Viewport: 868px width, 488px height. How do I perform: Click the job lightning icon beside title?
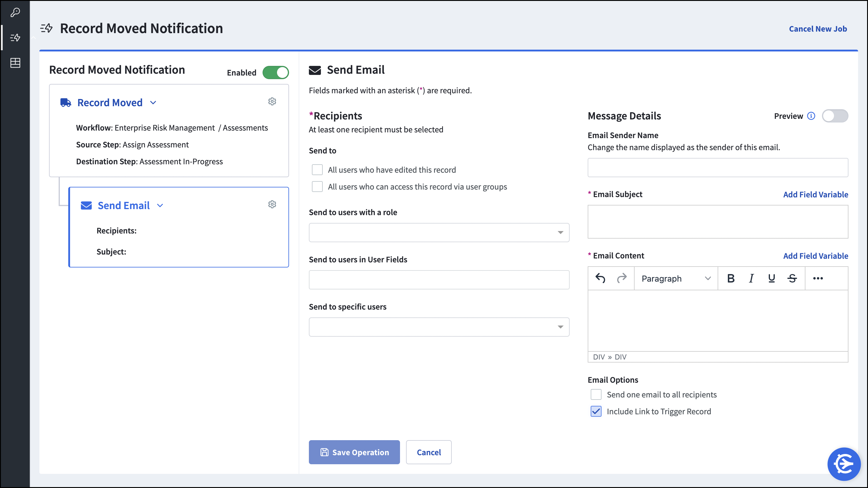click(47, 28)
